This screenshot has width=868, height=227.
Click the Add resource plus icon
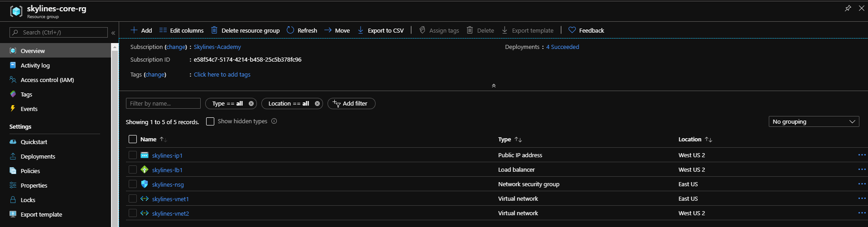click(134, 30)
